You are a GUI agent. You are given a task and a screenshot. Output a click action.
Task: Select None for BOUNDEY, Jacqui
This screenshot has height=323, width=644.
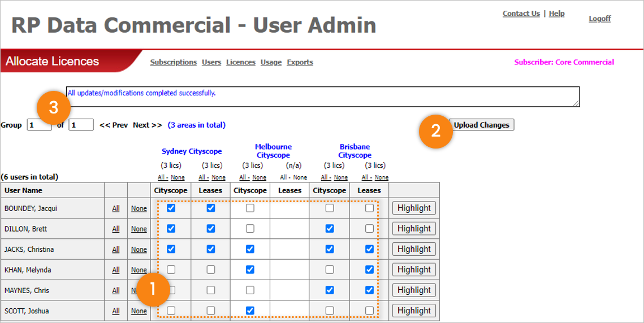[x=139, y=208]
